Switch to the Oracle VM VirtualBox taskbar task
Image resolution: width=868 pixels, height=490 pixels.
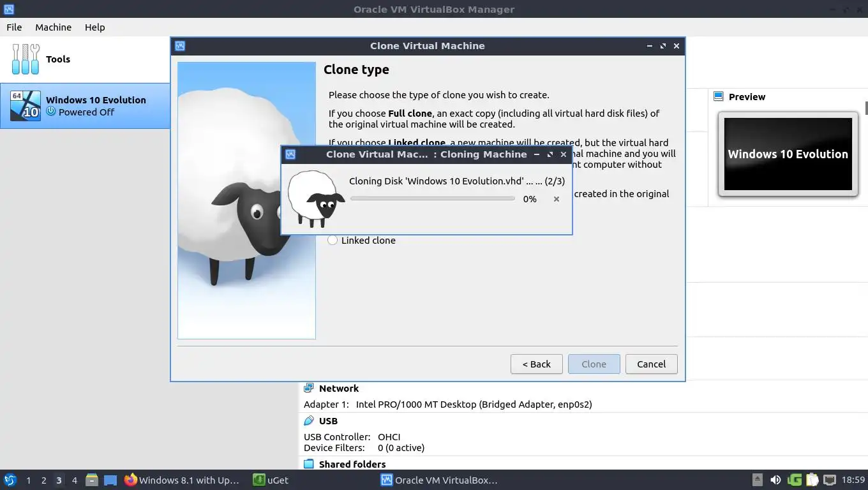(x=440, y=480)
